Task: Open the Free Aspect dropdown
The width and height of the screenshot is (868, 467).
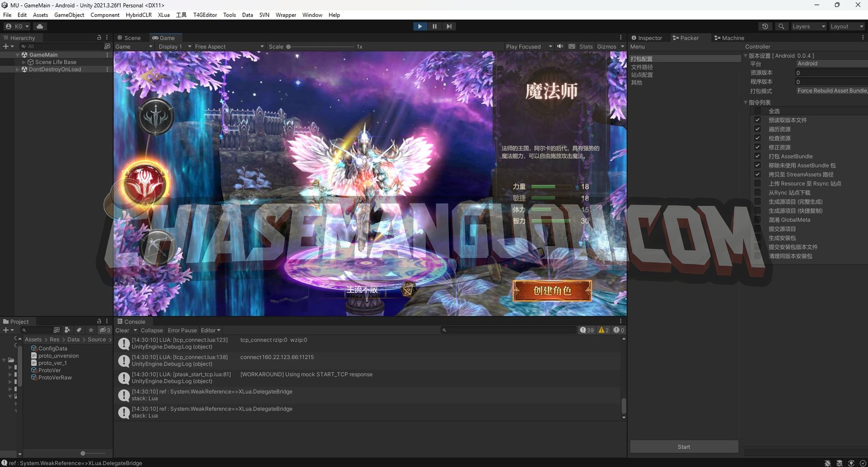Action: pos(229,47)
